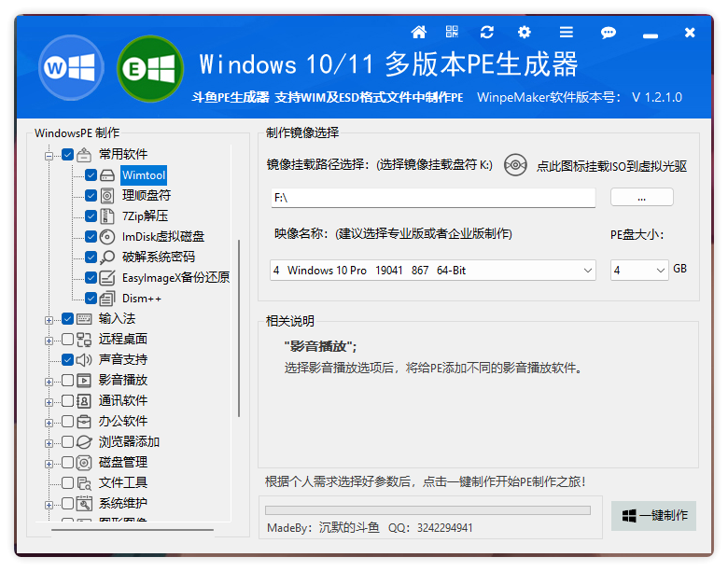Click the 系统维护 maintenance icon
This screenshot has height=571, width=728.
pos(84,503)
